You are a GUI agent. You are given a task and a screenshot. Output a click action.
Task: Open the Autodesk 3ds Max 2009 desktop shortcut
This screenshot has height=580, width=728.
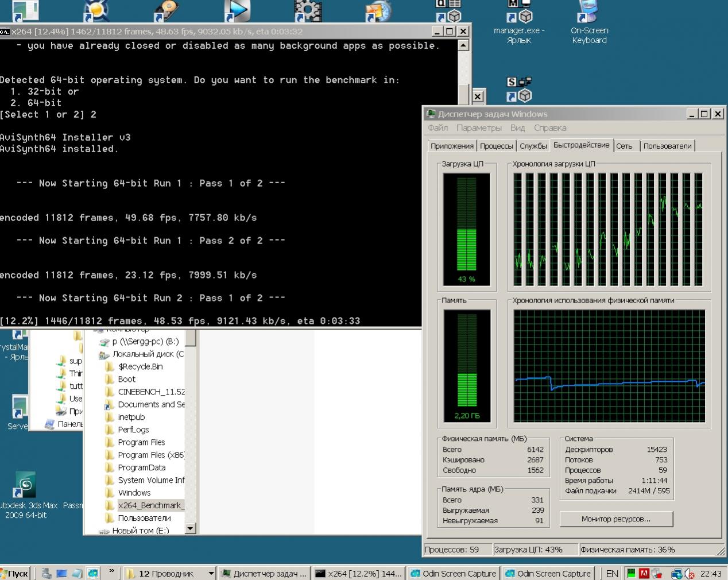pos(26,486)
